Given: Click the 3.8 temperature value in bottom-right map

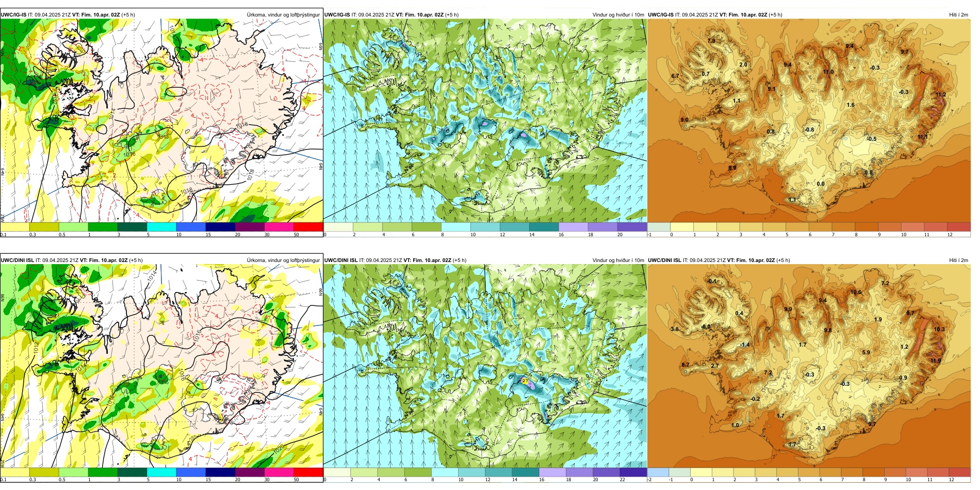Looking at the screenshot, I should 675,329.
